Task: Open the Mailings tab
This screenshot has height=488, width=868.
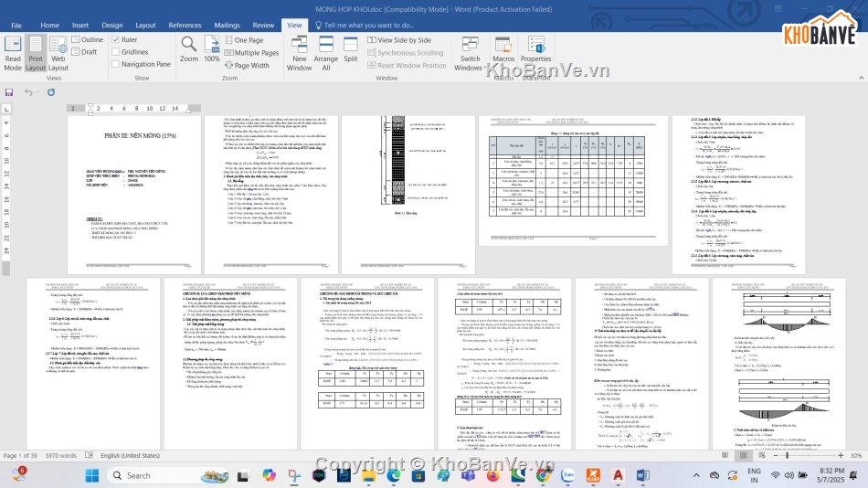Action: pos(227,25)
